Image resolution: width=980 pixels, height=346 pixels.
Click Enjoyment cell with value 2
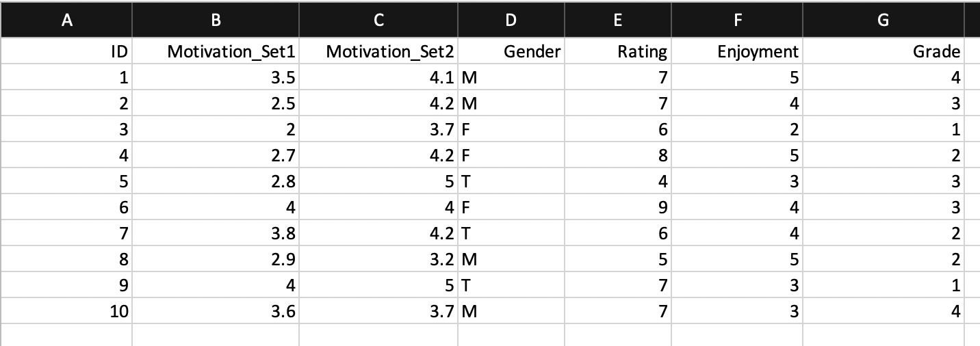[x=736, y=129]
